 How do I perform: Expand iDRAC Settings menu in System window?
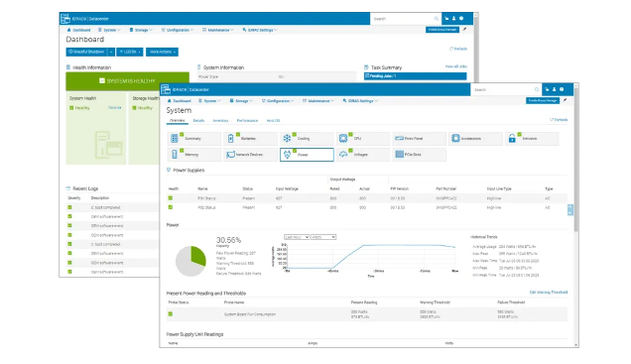coord(360,101)
